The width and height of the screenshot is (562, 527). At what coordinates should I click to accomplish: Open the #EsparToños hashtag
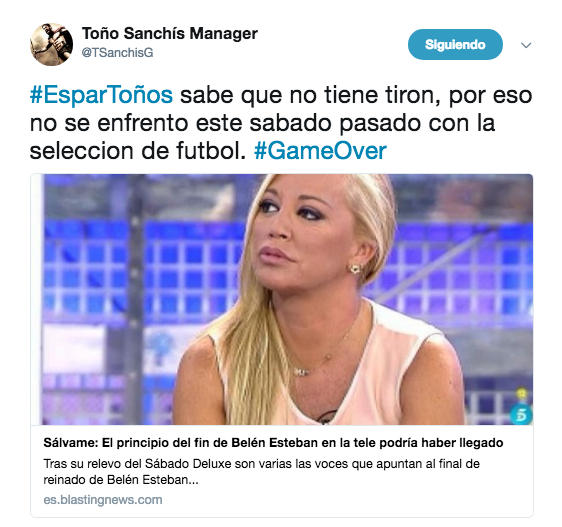coord(101,95)
